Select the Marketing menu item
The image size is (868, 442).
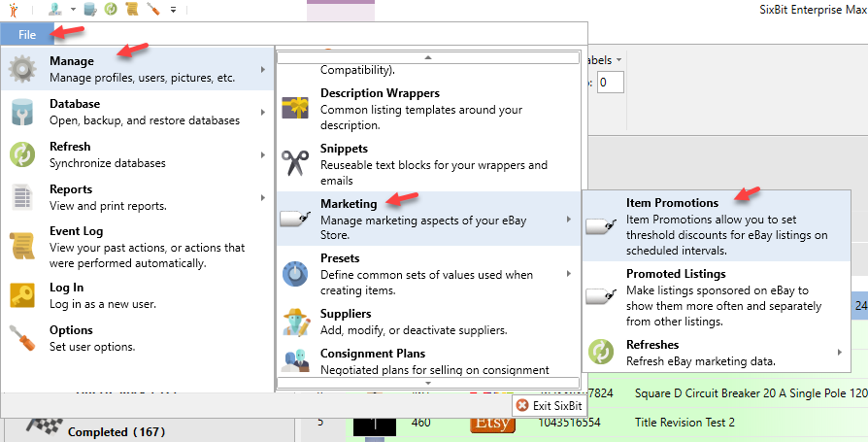pyautogui.click(x=428, y=219)
